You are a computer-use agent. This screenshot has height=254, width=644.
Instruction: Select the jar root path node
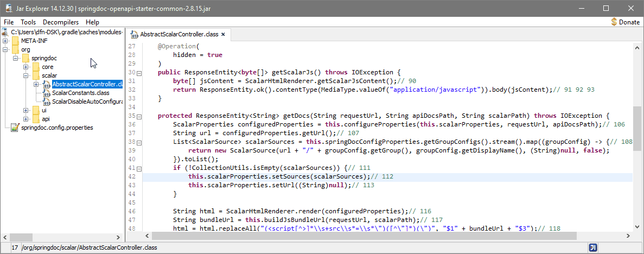tap(67, 32)
